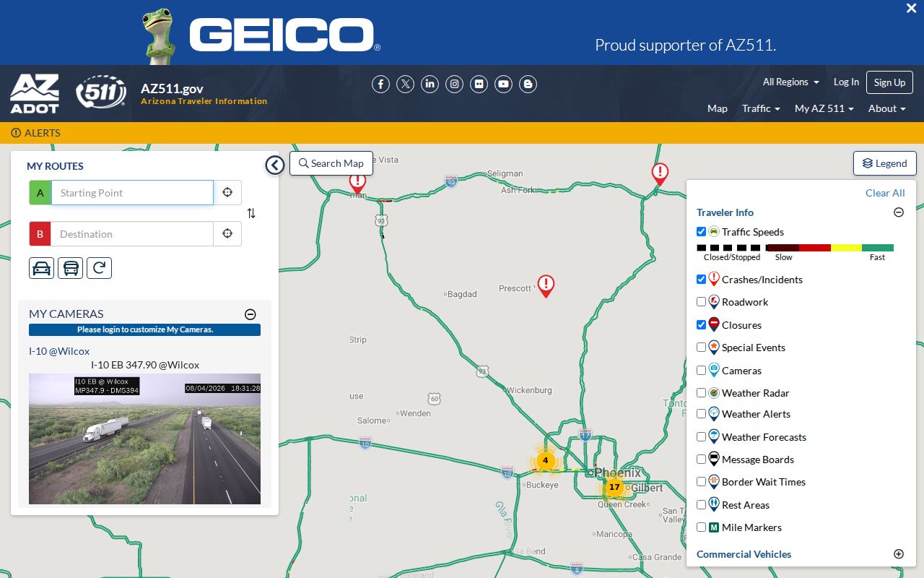
Task: Open the Traffic dropdown menu
Action: pos(761,108)
